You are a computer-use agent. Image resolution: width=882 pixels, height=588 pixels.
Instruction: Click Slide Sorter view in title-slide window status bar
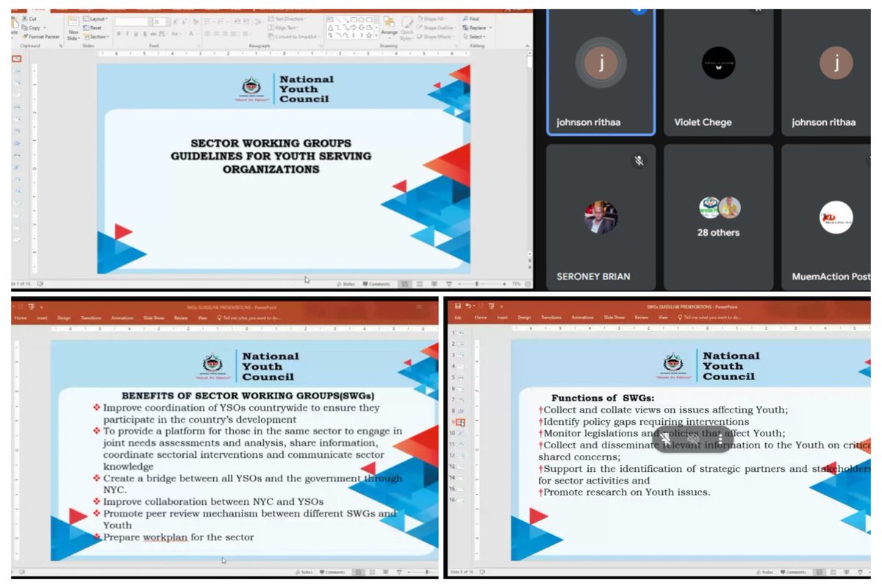(420, 284)
